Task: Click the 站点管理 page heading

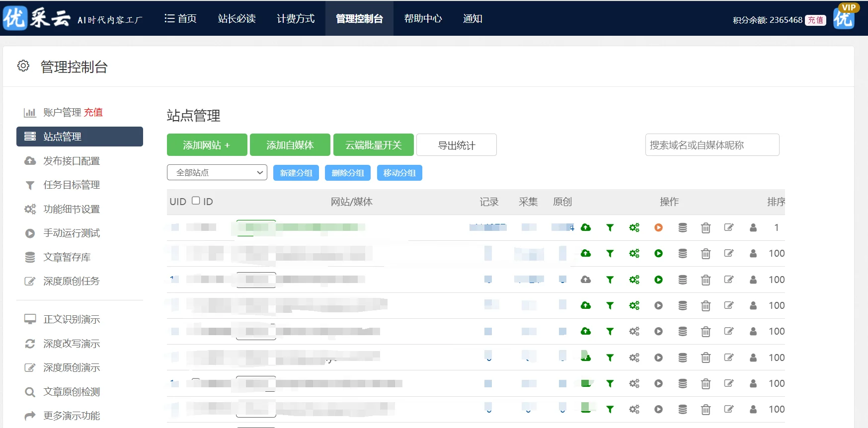Action: 194,116
